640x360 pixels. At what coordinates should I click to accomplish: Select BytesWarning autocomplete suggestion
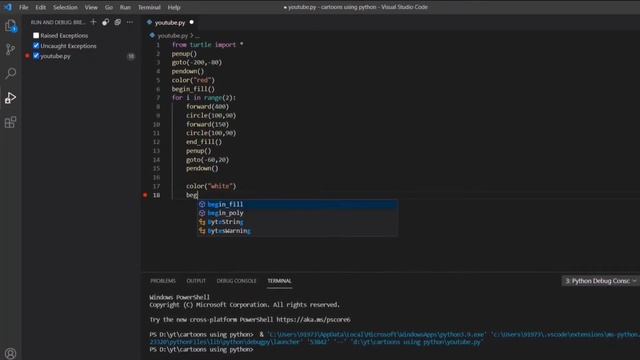pos(298,231)
